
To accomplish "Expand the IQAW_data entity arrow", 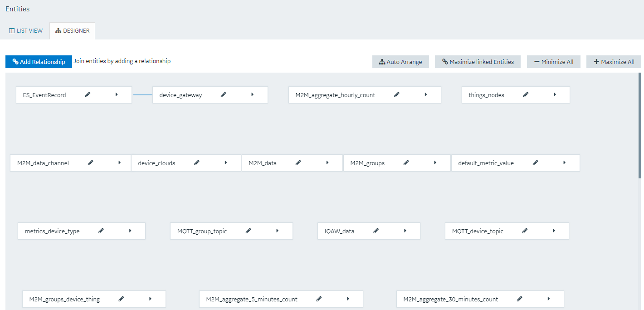I will pyautogui.click(x=405, y=231).
